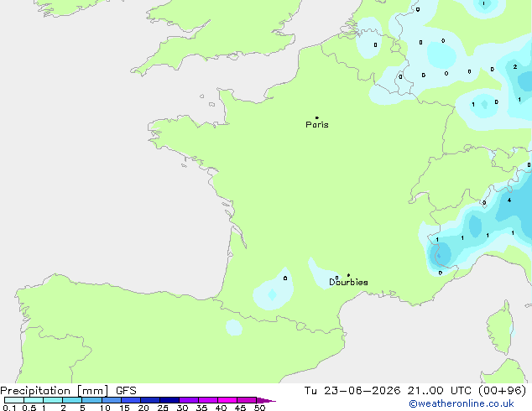The image size is (532, 411).
Task: Click the Dourbies city label
Action: (x=348, y=282)
